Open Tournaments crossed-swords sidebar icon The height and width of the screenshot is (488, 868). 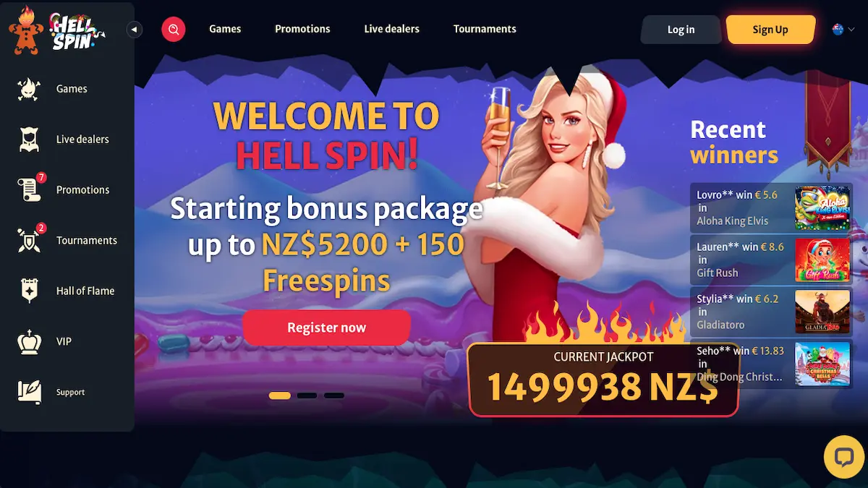pyautogui.click(x=30, y=239)
